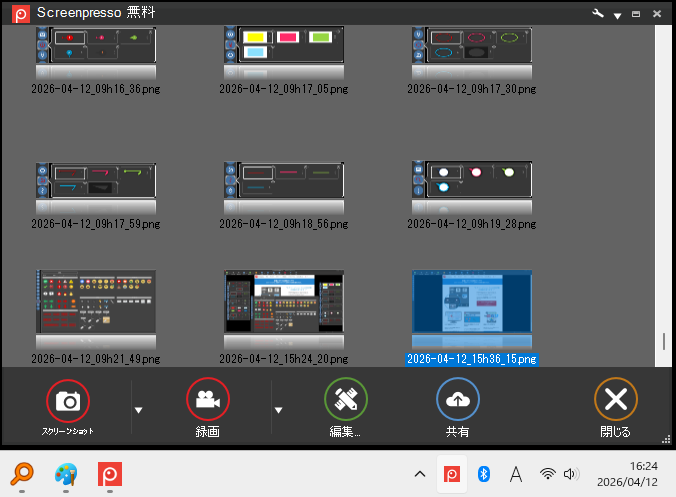Expand the recording options dropdown arrow
Viewport: 676px width, 497px height.
[279, 409]
